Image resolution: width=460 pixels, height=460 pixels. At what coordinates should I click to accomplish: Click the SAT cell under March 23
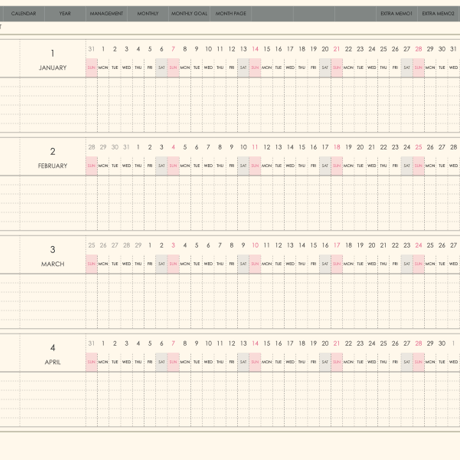[407, 264]
